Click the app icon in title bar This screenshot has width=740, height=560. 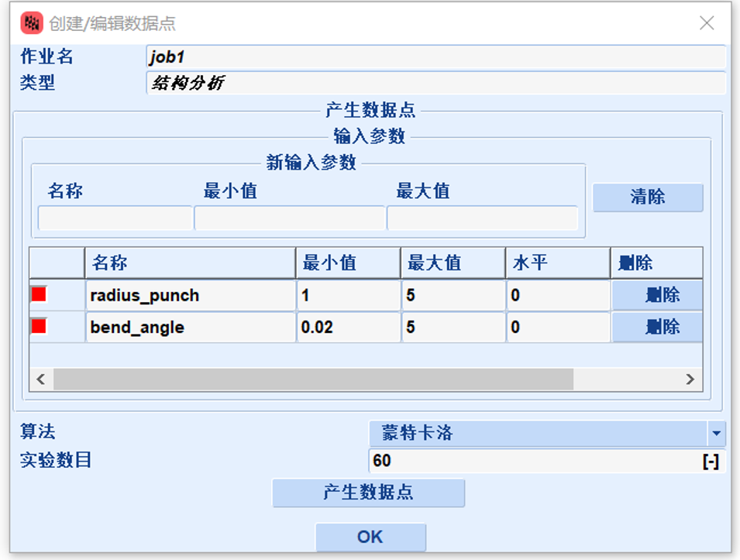coord(31,23)
